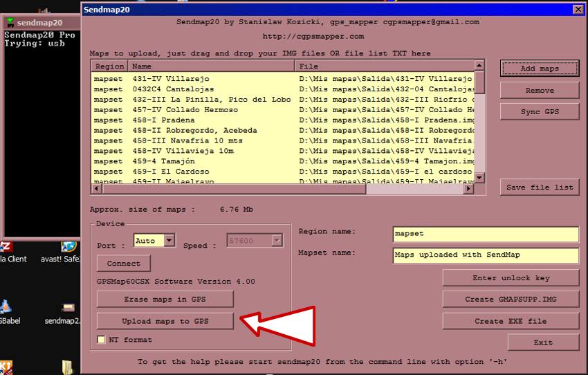
Task: Select the 457-IV Collado Hermoso row
Action: pyautogui.click(x=283, y=110)
